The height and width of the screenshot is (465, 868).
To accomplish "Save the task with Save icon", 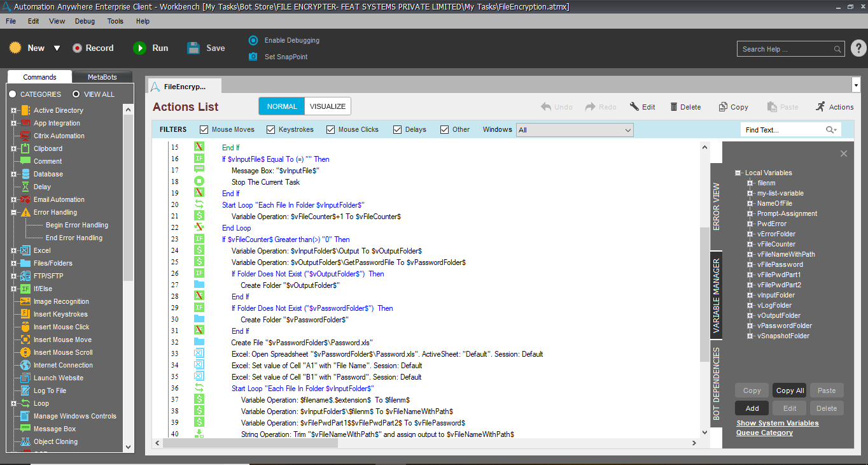I will click(193, 48).
